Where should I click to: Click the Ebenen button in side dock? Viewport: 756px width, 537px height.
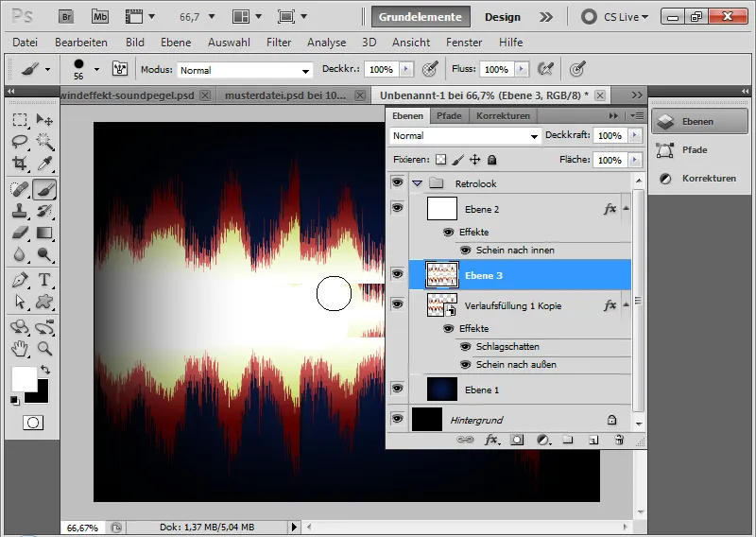[x=699, y=122]
